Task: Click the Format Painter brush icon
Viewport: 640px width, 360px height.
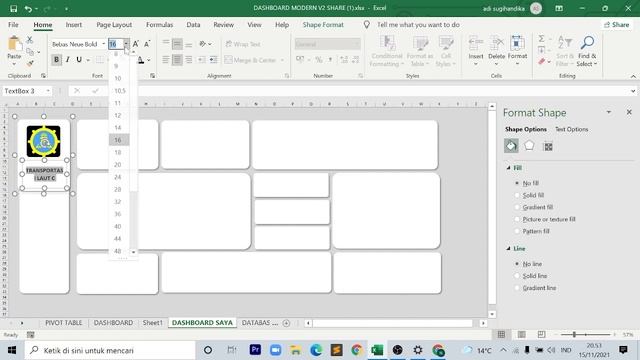Action: click(30, 63)
